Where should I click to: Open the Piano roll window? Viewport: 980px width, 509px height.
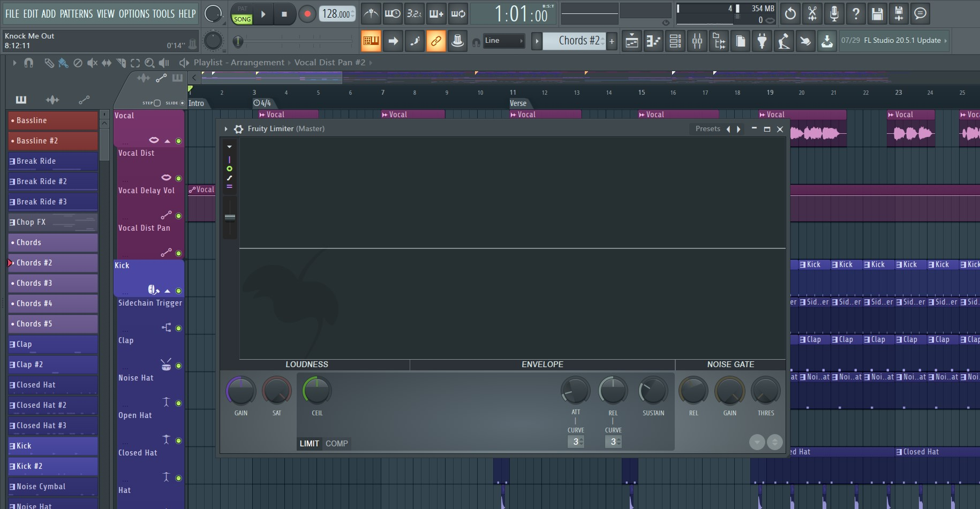(653, 41)
